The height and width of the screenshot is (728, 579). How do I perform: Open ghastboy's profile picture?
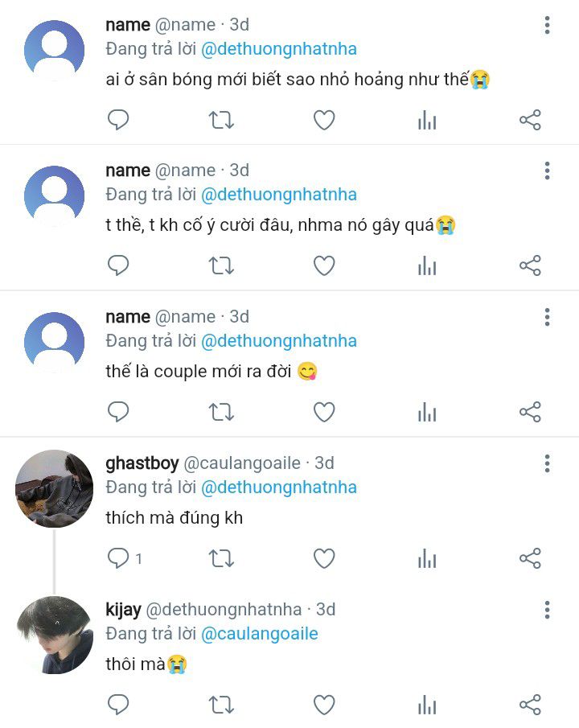pyautogui.click(x=55, y=488)
